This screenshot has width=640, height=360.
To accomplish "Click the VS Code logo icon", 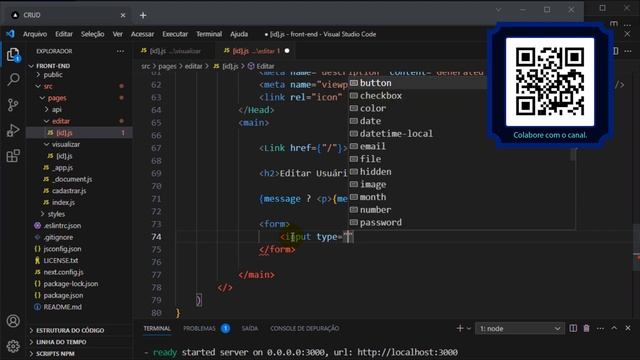I will pyautogui.click(x=11, y=34).
